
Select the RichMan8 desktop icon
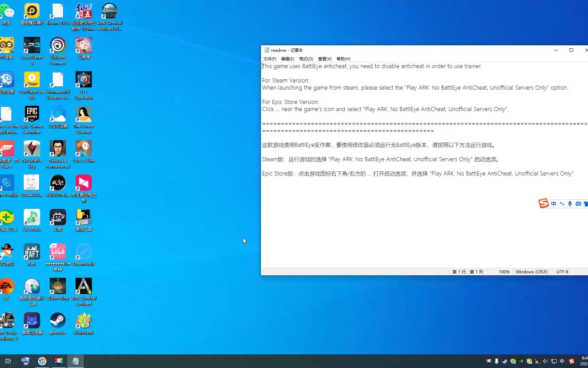(83, 324)
